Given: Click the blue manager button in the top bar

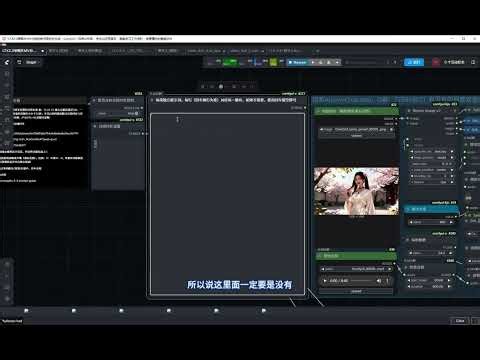Looking at the screenshot, I should pyautogui.click(x=414, y=62).
